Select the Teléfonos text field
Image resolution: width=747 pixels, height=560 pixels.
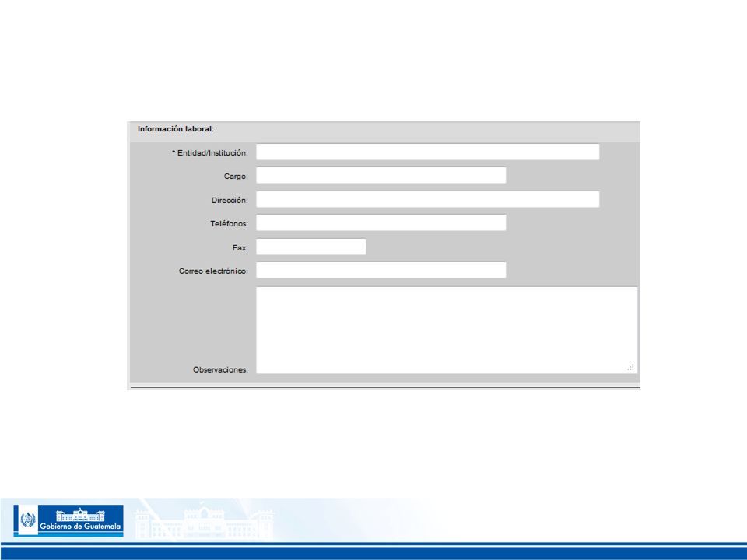click(x=381, y=222)
